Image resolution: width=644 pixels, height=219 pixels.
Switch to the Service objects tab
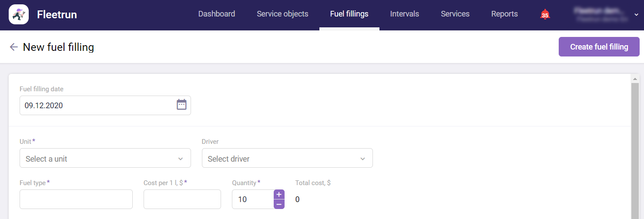pos(282,14)
